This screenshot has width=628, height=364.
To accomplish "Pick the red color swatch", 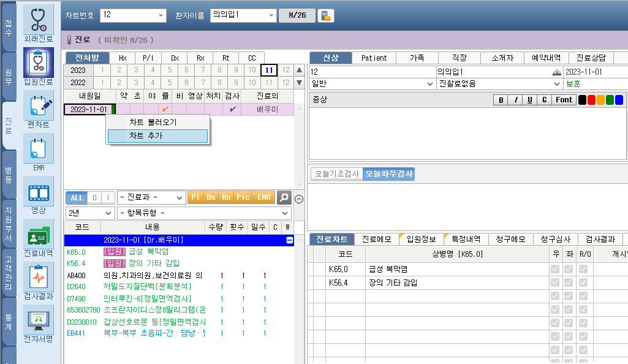I will [591, 100].
